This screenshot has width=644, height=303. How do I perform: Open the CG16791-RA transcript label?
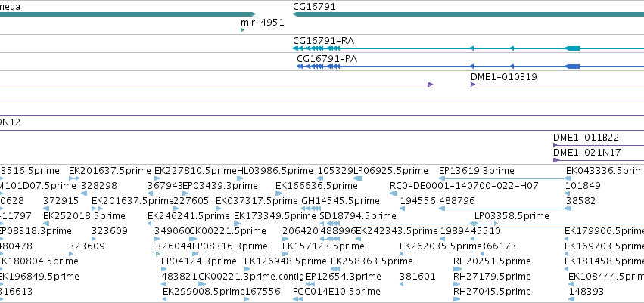pos(324,41)
